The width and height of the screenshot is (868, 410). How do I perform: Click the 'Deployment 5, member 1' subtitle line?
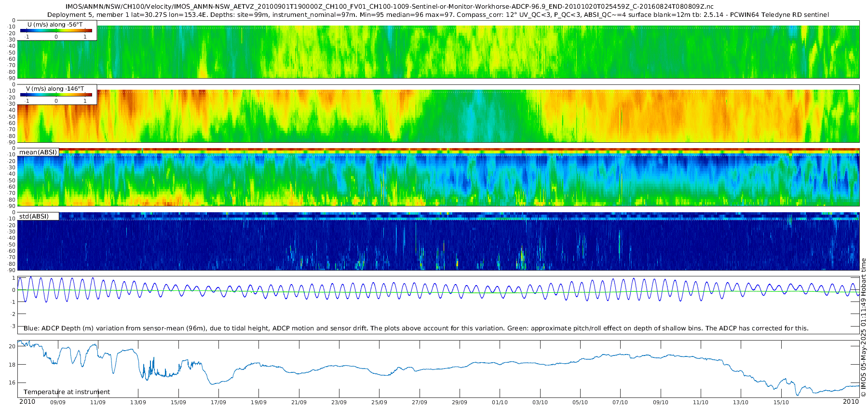[x=438, y=15]
